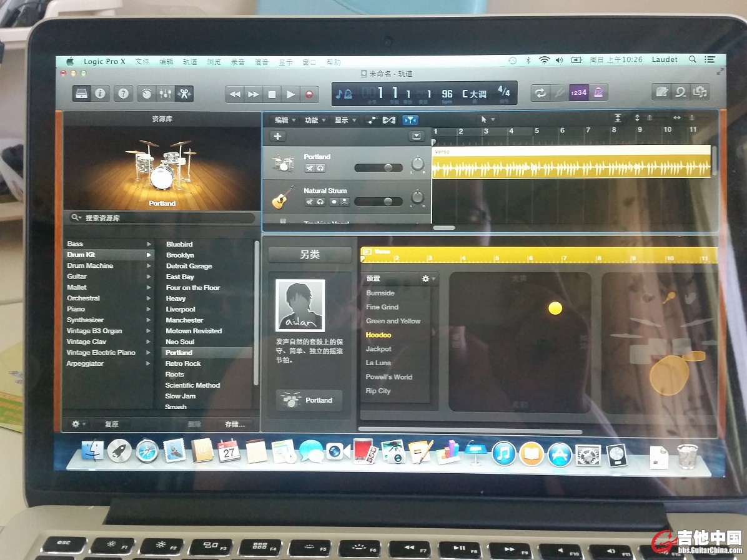The image size is (747, 560).
Task: Open the Loop Browser icon
Action: (681, 91)
